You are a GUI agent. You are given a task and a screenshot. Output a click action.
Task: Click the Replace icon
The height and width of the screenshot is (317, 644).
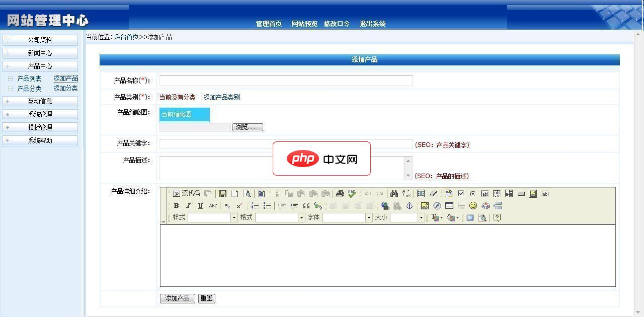[x=406, y=194]
